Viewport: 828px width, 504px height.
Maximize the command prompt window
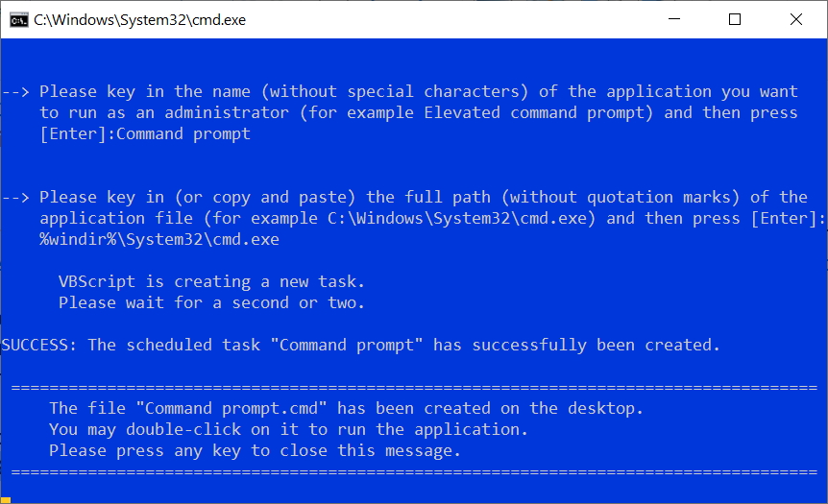[735, 19]
